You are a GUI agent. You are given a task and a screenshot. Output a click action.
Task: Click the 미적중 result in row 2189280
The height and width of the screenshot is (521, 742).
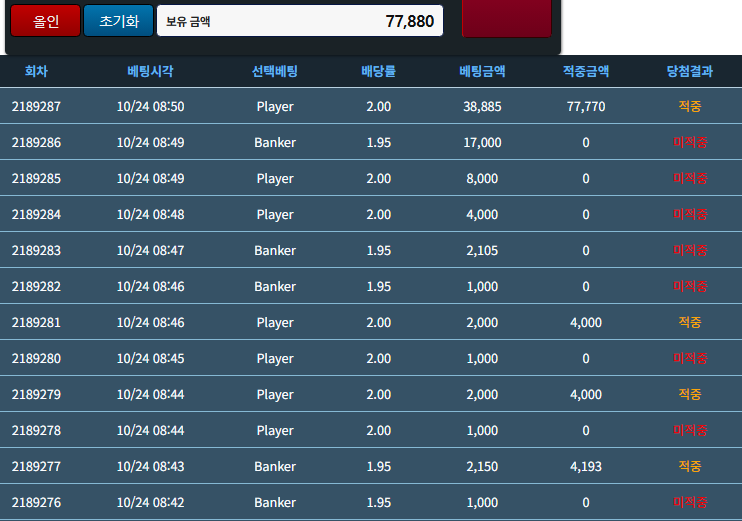pyautogui.click(x=690, y=358)
